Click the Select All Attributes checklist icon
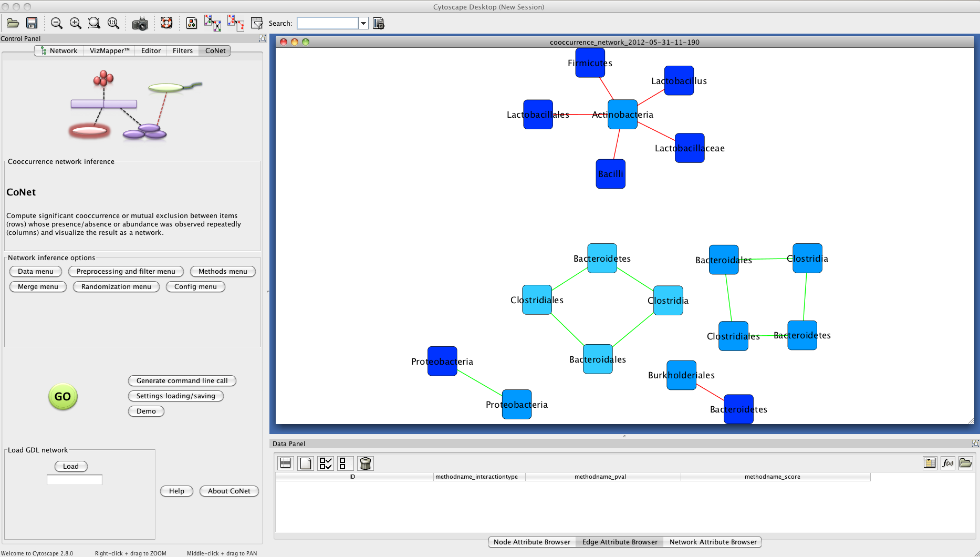 [x=326, y=463]
